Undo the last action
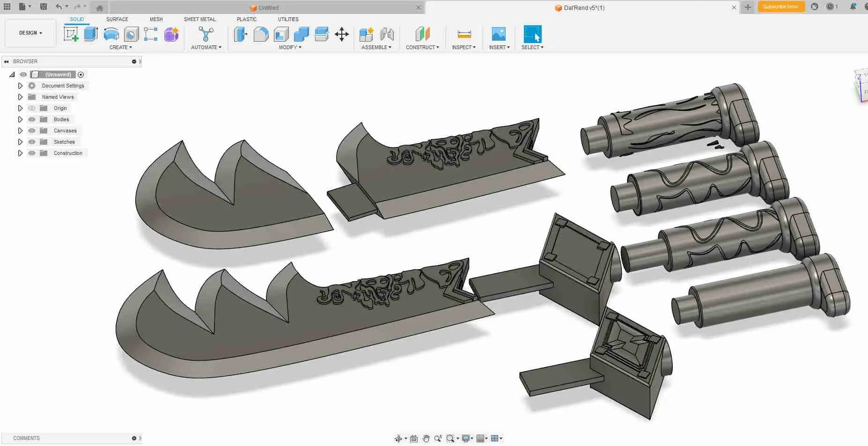868x446 pixels. coord(59,7)
